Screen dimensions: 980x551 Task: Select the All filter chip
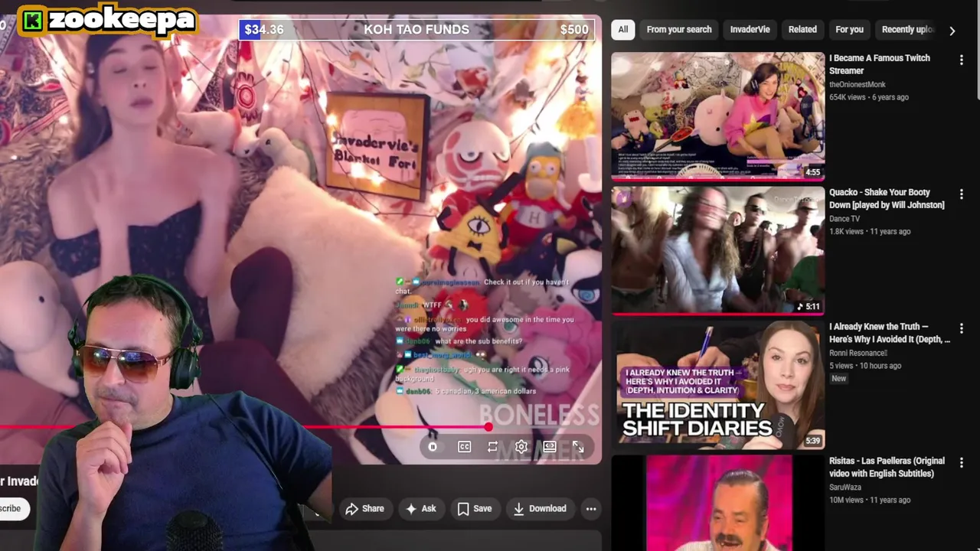pos(623,30)
